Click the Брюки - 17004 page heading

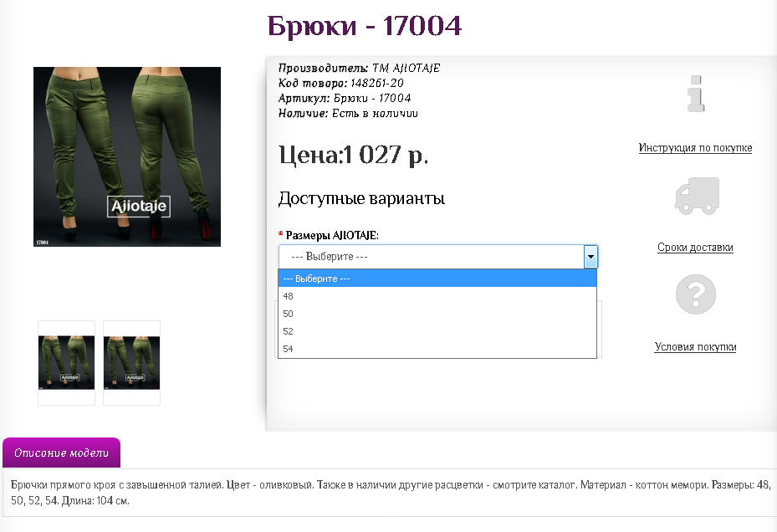(364, 26)
